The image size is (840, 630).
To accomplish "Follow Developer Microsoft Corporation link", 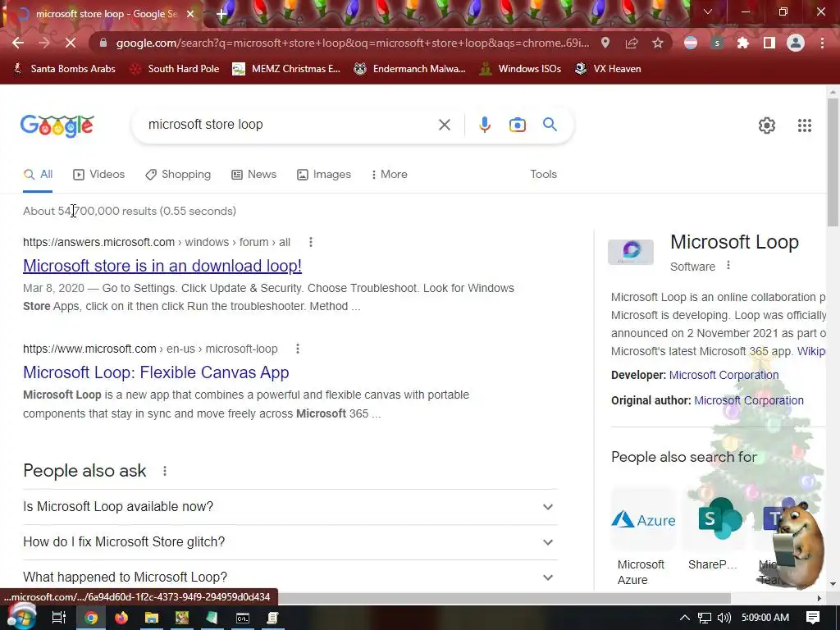I will 724,375.
